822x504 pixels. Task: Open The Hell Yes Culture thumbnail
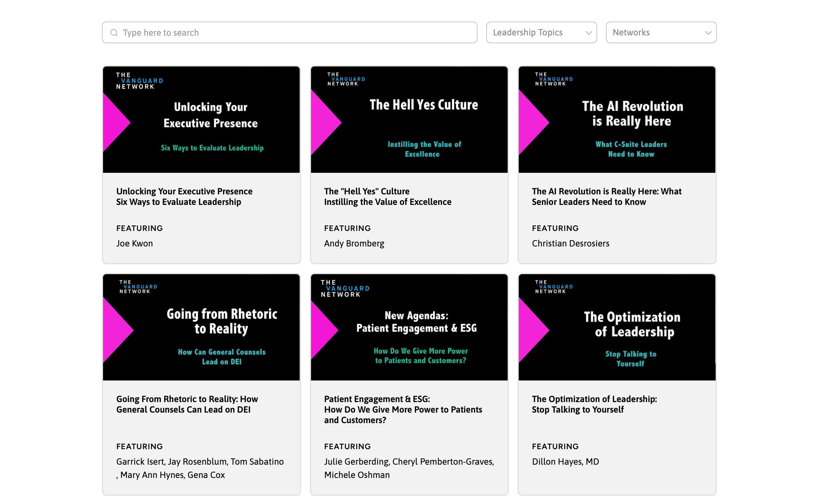409,119
